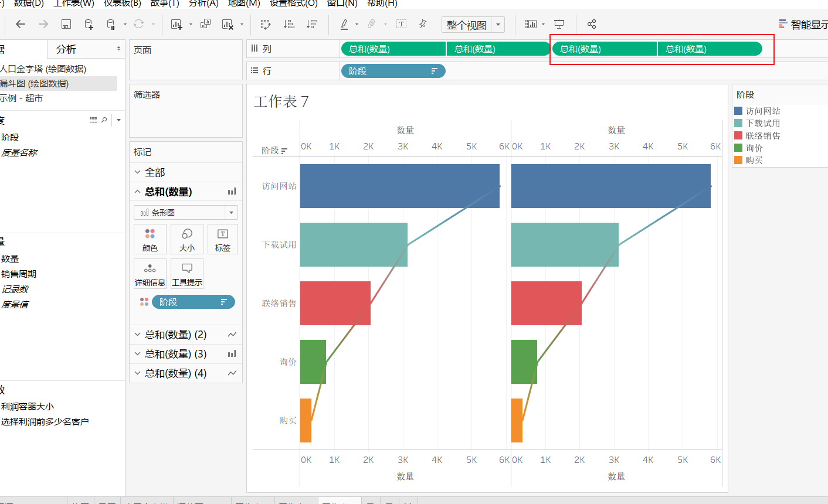The image size is (828, 504).
Task: Click the 联络销售 red legend swatch
Action: (738, 135)
